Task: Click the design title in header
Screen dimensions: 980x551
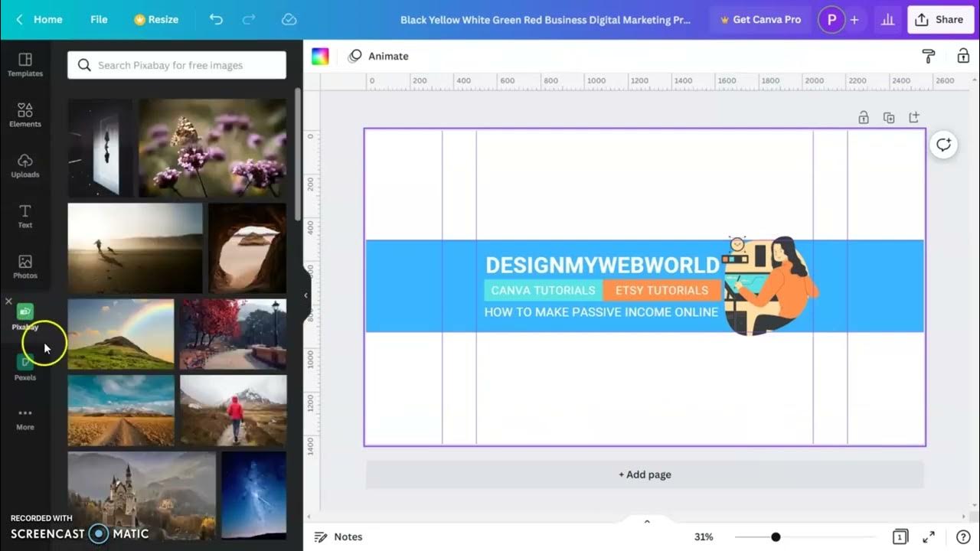Action: tap(545, 20)
